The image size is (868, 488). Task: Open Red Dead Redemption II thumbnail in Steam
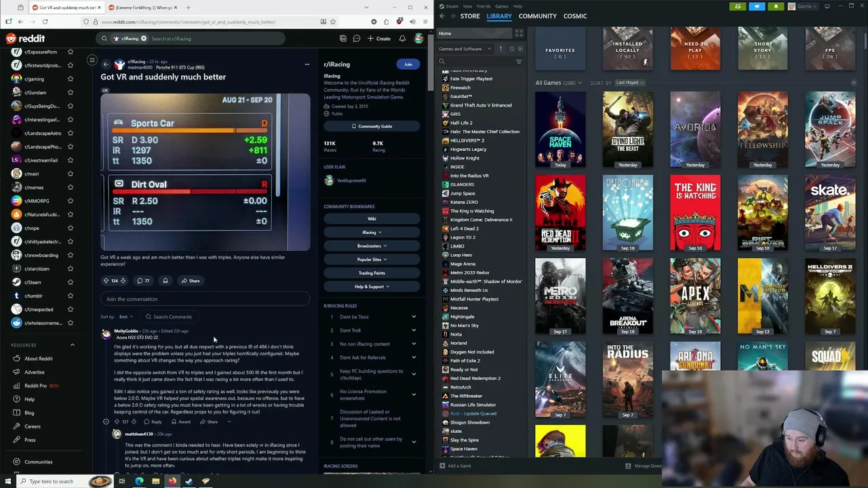pyautogui.click(x=560, y=213)
